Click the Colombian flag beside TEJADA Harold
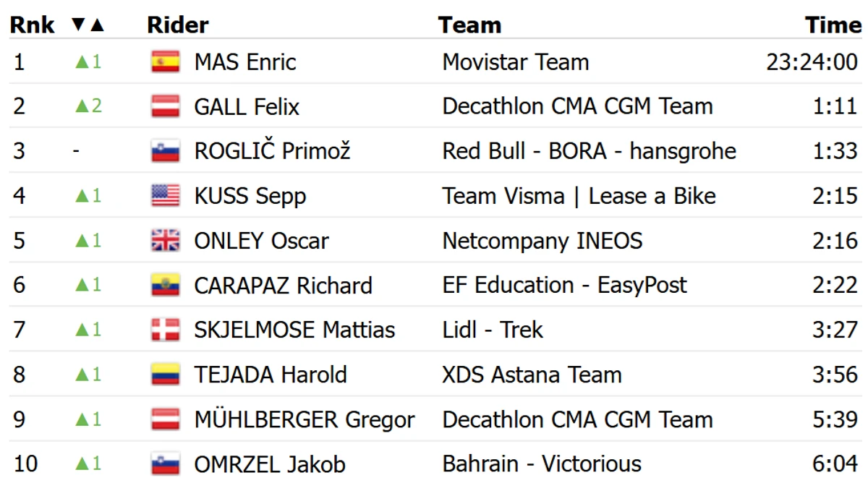 click(166, 375)
